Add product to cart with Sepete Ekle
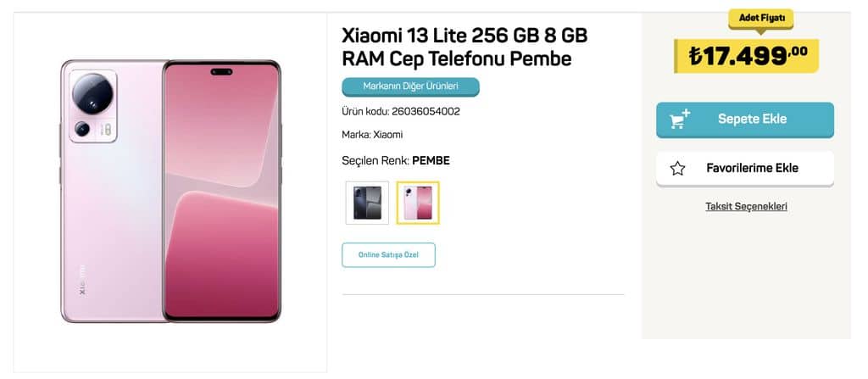The width and height of the screenshot is (868, 379). (x=745, y=120)
